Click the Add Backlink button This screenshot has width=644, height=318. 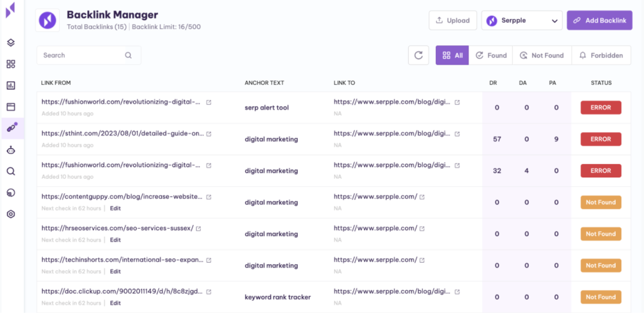pos(600,20)
